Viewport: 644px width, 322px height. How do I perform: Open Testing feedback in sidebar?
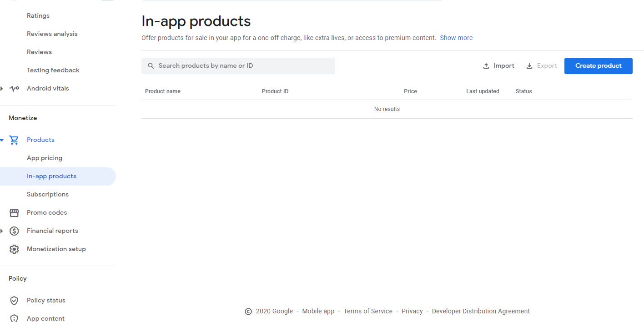(53, 70)
